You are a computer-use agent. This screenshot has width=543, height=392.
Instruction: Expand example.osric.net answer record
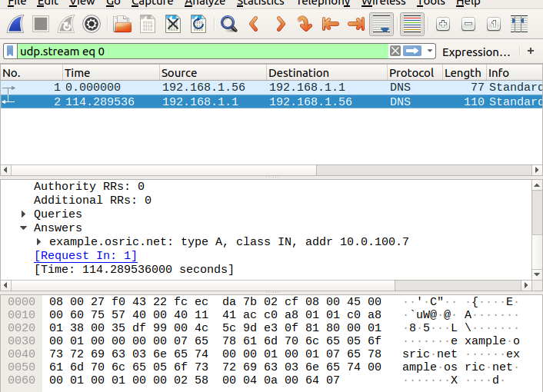point(38,242)
